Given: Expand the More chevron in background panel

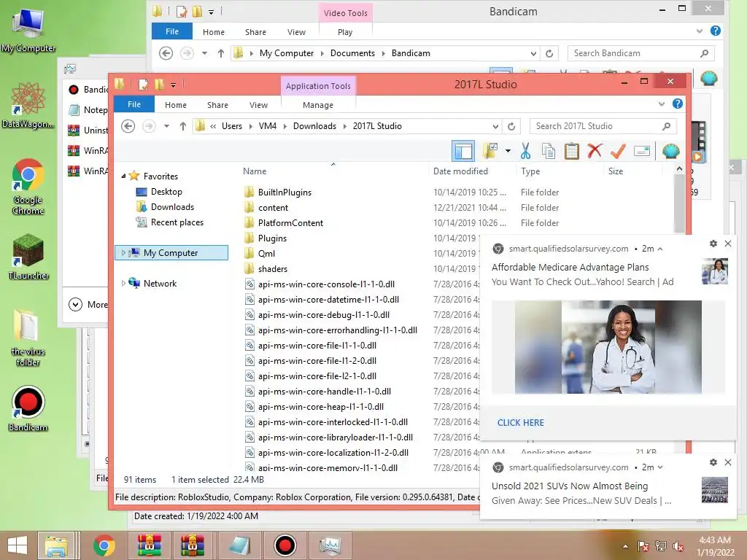Looking at the screenshot, I should coord(75,304).
